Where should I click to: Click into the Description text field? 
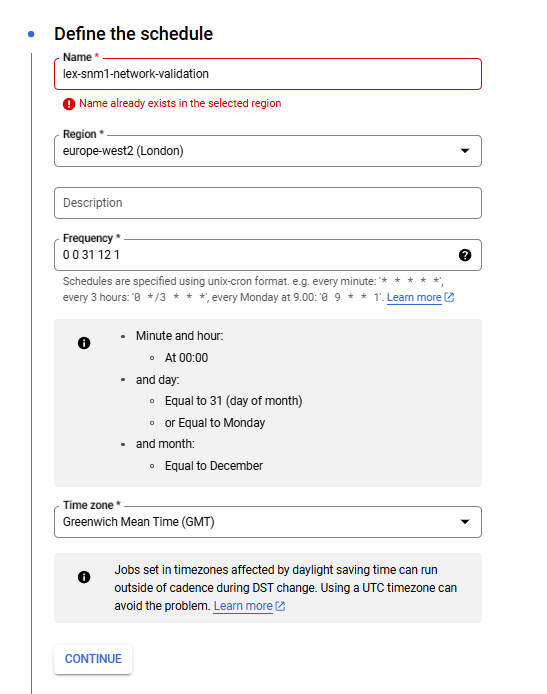(268, 203)
